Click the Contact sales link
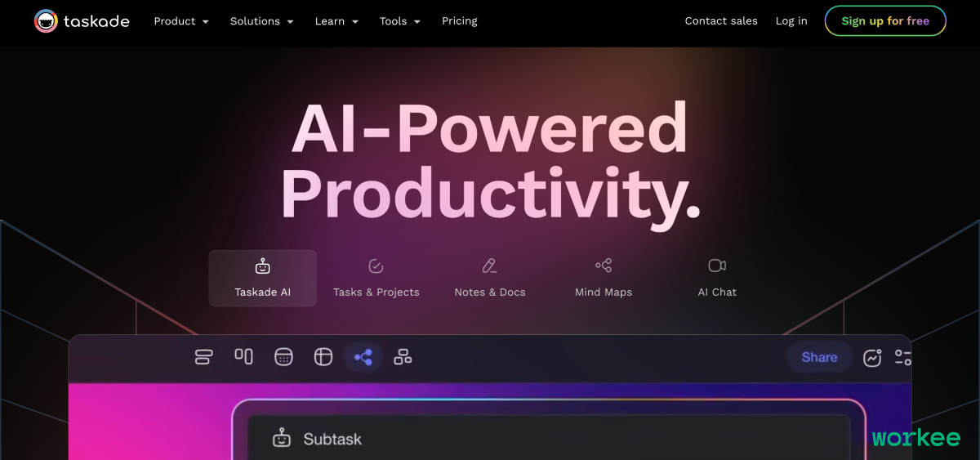Image resolution: width=980 pixels, height=460 pixels. click(721, 21)
